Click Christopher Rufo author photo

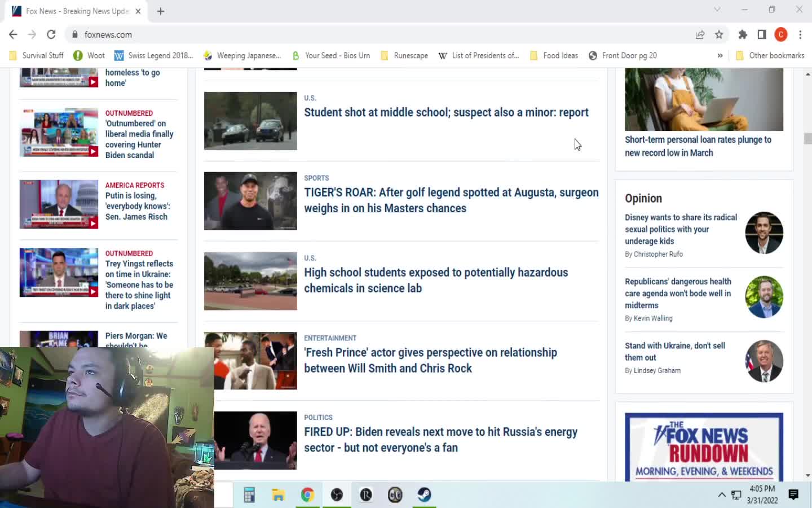click(764, 233)
